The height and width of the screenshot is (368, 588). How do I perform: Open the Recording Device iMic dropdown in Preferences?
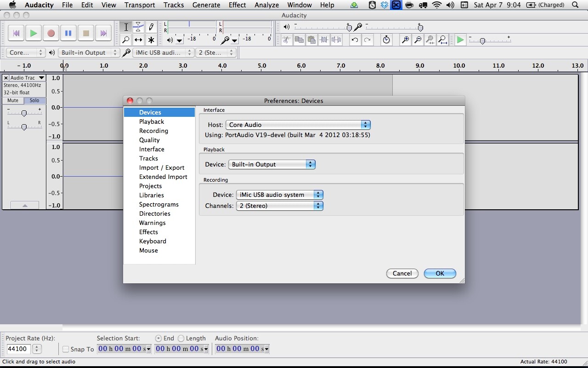(280, 195)
